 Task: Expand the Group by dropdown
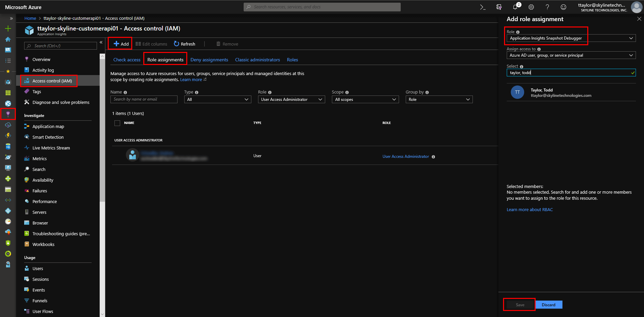439,100
